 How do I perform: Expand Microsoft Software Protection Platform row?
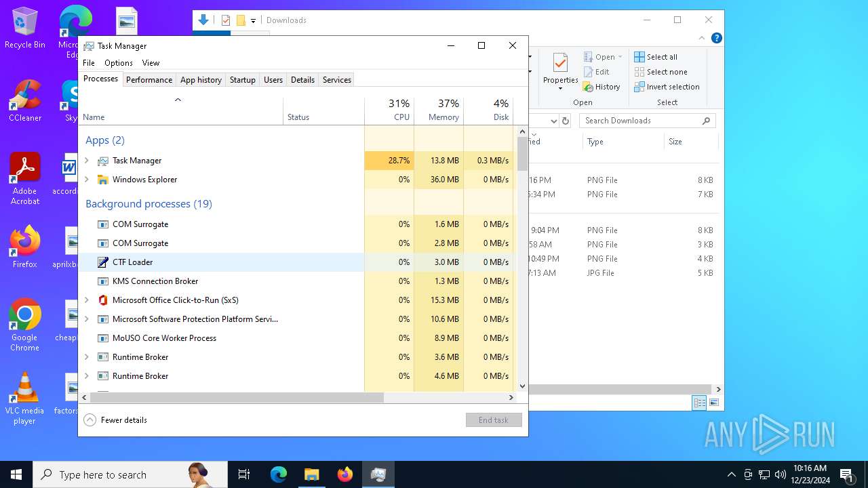click(87, 319)
